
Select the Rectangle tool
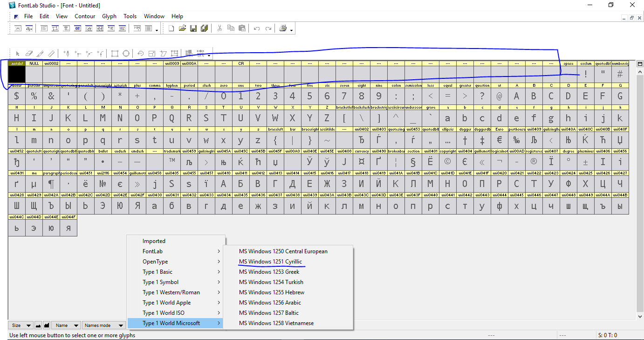point(115,54)
